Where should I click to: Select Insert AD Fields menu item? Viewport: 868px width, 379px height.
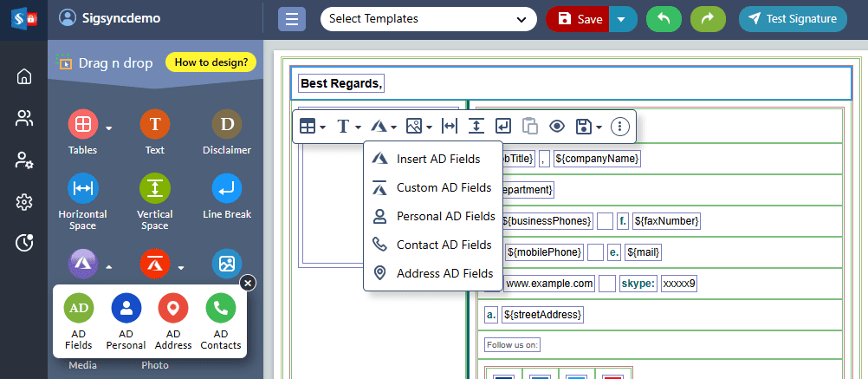point(433,159)
